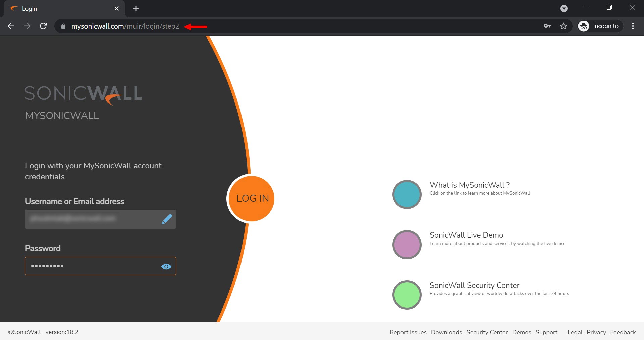Open the Report Issues footer link
Viewport: 644px width, 340px height.
click(x=408, y=332)
